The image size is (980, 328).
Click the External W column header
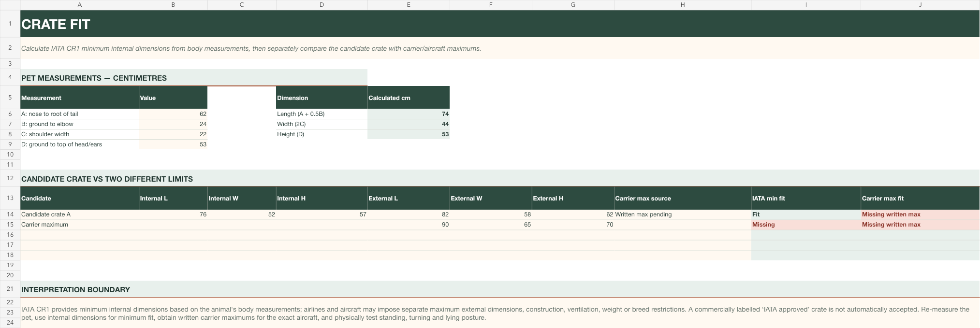491,198
